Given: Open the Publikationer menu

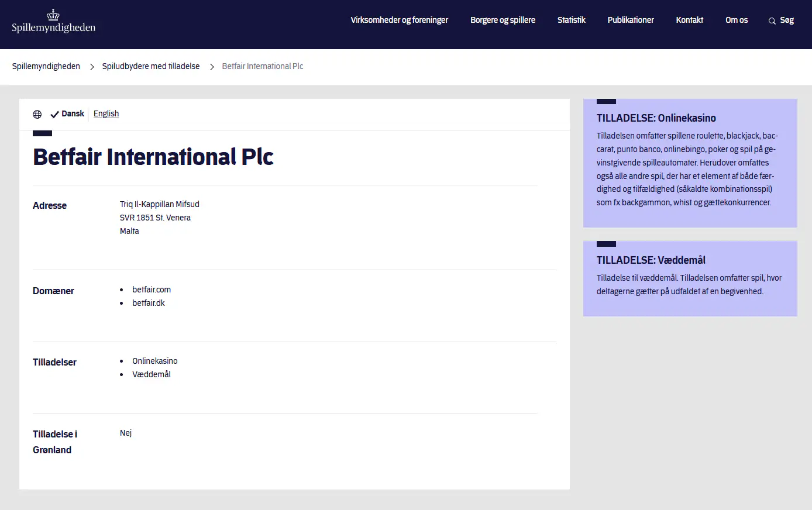Looking at the screenshot, I should pos(631,20).
